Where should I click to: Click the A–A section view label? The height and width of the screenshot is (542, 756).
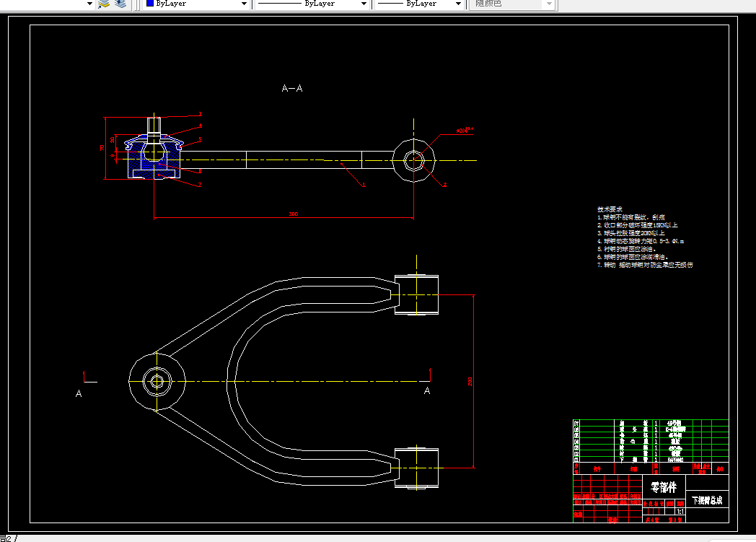292,88
